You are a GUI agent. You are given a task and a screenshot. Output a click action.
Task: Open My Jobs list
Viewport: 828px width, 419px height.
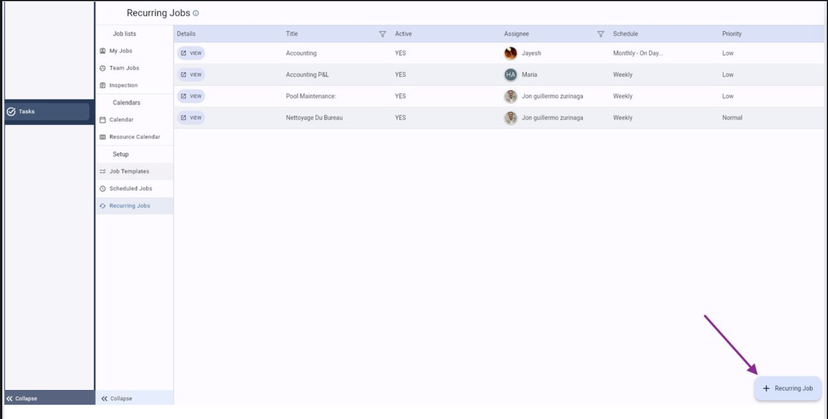123,51
